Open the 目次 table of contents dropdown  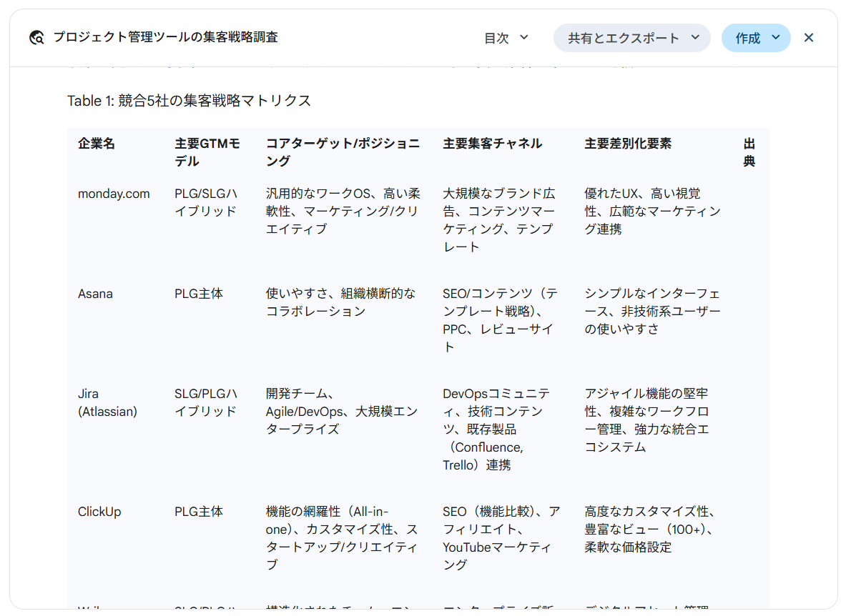point(506,38)
